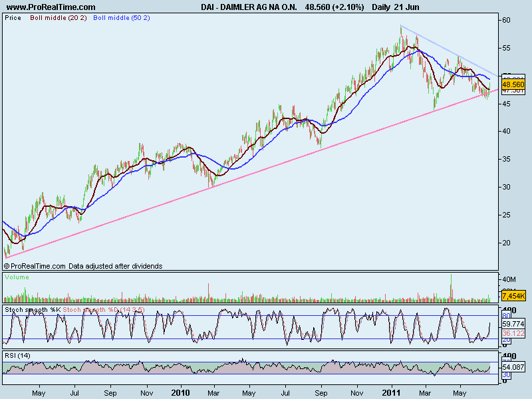532x399 pixels.
Task: Click the 59.774 stochastic value
Action: (513, 324)
